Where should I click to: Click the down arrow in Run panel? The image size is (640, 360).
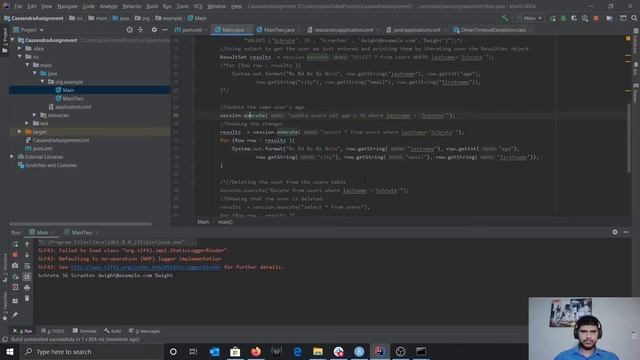point(27,255)
